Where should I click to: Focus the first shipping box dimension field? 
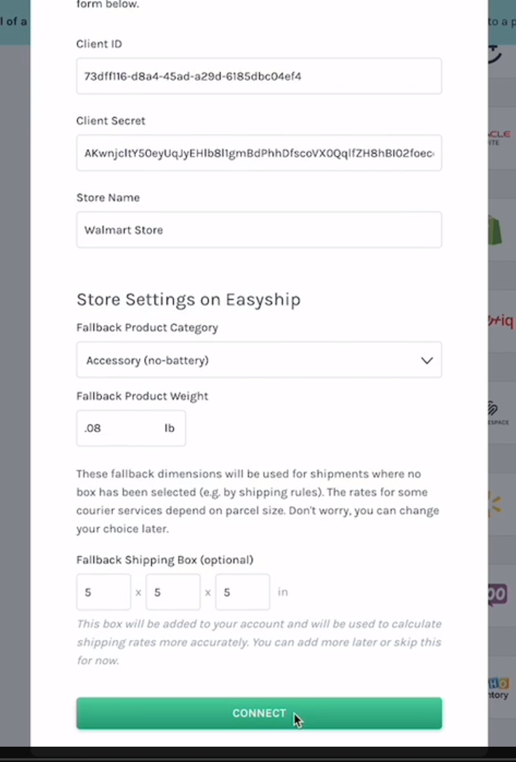103,592
